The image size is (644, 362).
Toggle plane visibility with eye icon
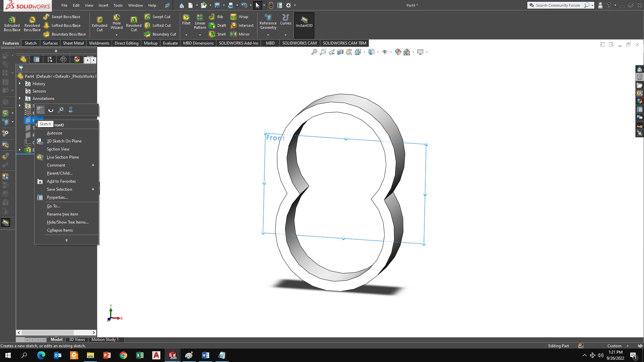coord(51,110)
